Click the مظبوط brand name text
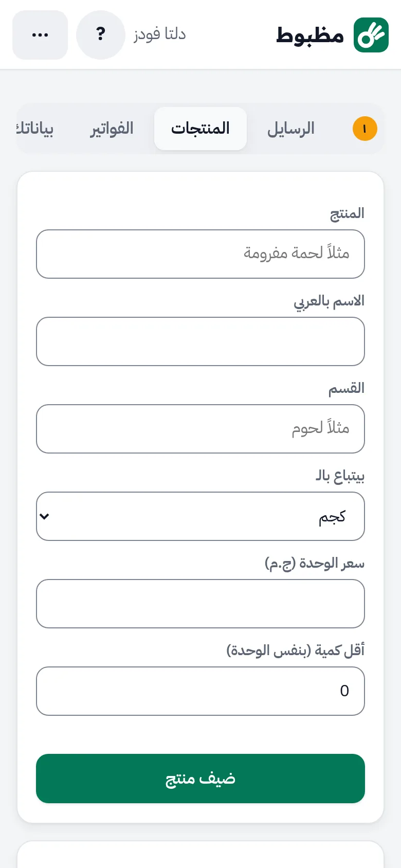Screen dimensions: 401x868 [x=310, y=35]
